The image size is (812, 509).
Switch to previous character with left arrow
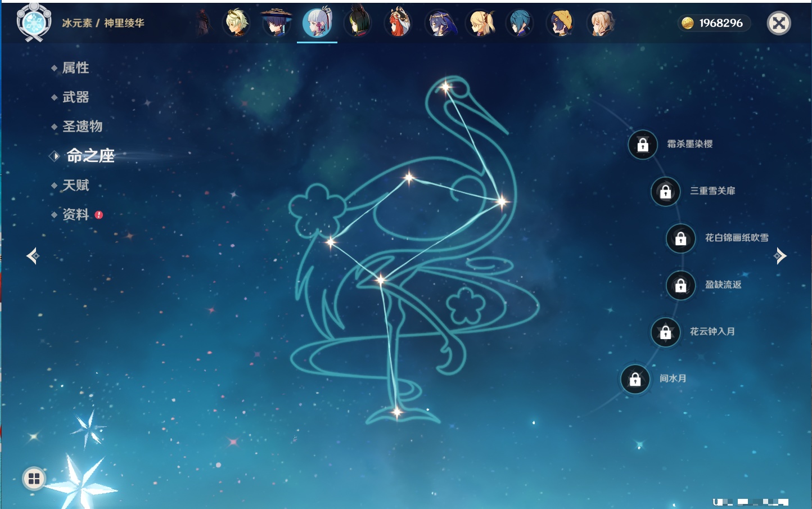point(33,256)
